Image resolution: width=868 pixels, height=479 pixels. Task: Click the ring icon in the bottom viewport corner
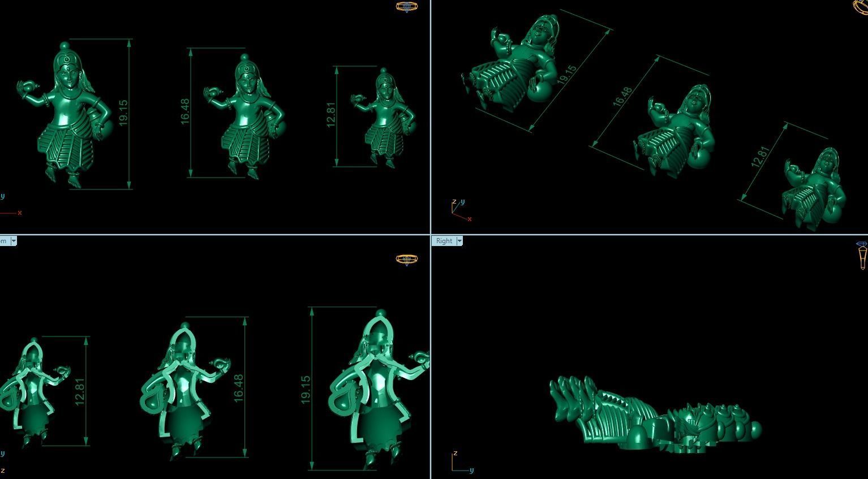[x=406, y=260]
